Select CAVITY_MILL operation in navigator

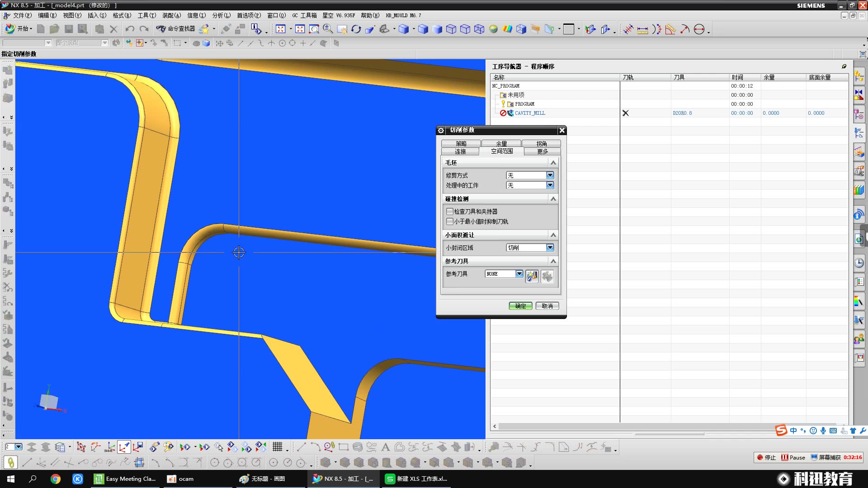point(529,113)
